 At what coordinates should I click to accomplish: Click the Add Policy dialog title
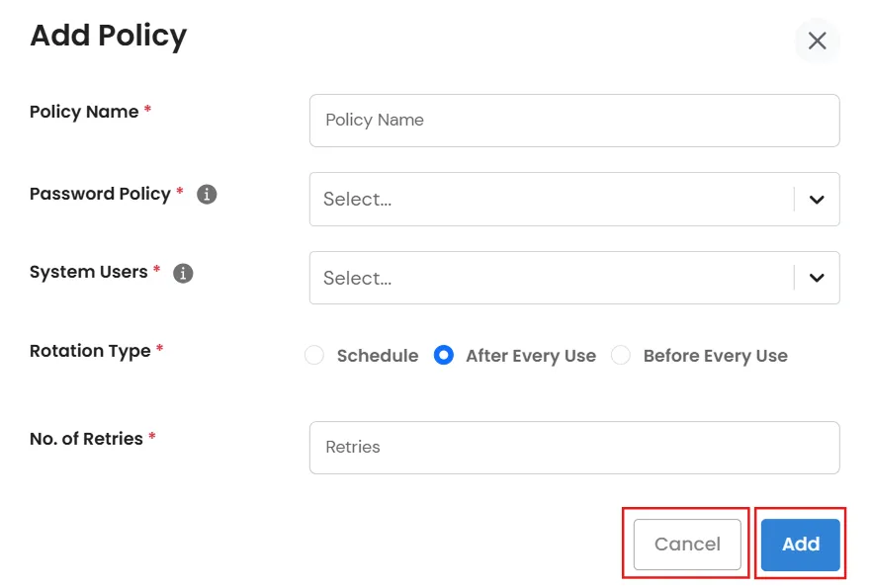tap(109, 36)
